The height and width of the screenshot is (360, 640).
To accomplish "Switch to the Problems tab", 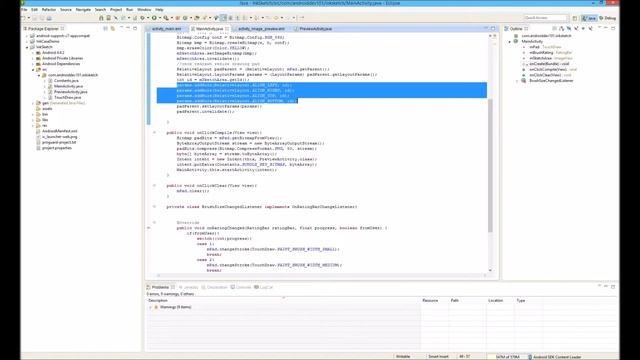I will [x=160, y=287].
